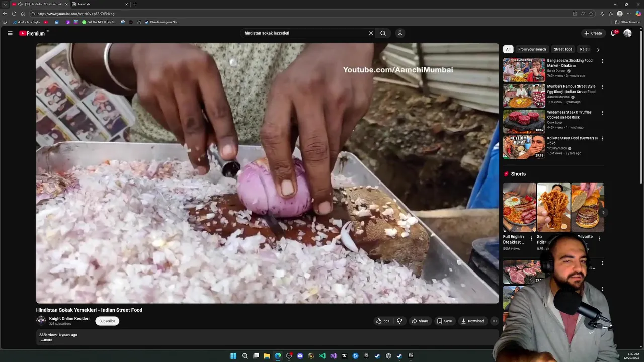Open the Phantasmagoria Steam bookmark

coord(162,22)
